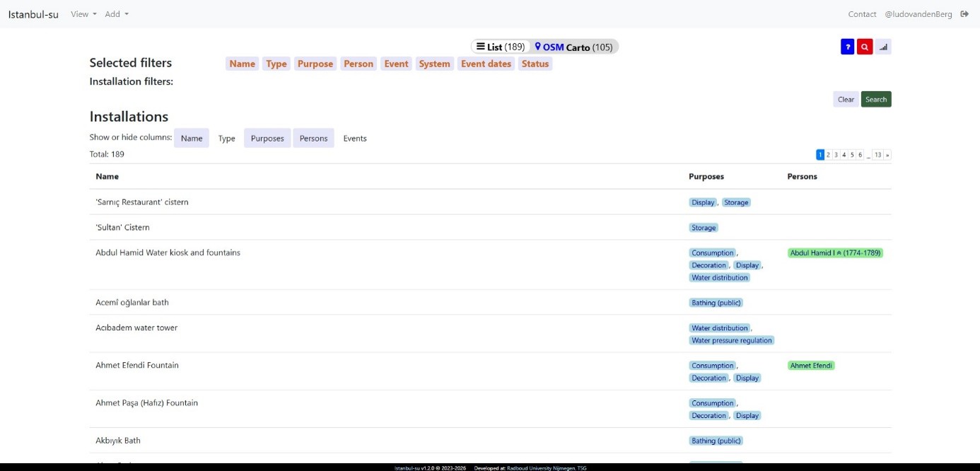Toggle the Type column visibility

227,138
